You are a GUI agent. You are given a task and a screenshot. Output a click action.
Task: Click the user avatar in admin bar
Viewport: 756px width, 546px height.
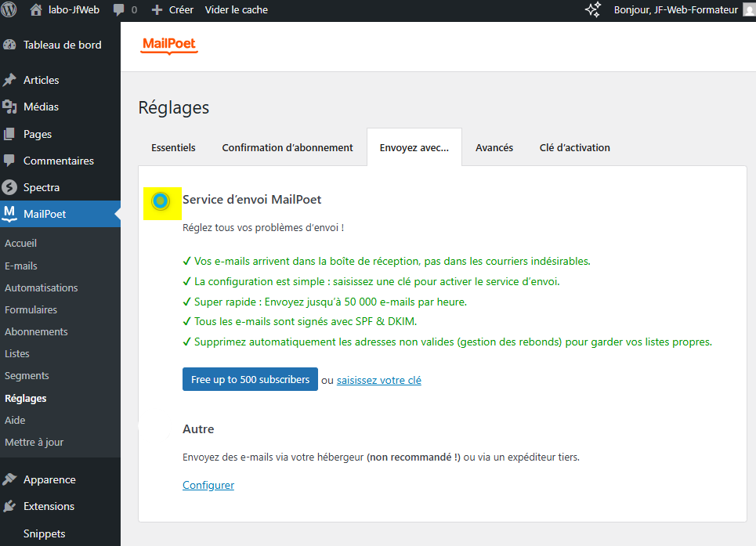[x=750, y=9]
